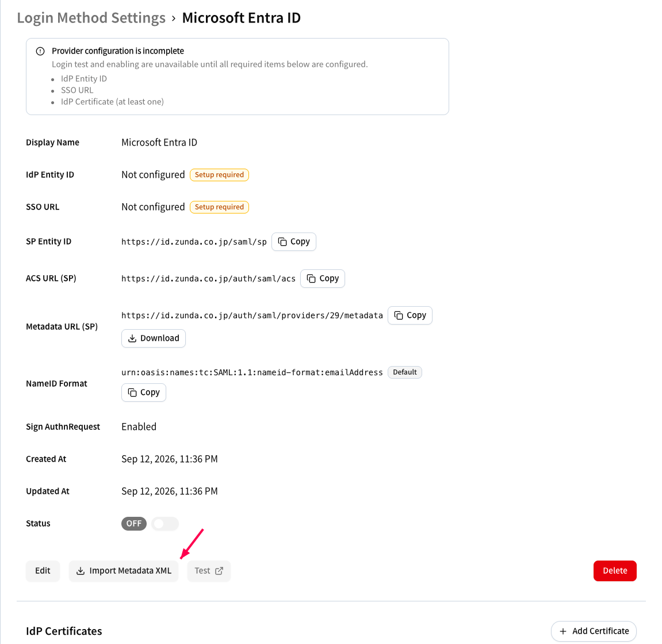Copy the Metadata URL (SP)
This screenshot has width=662, height=644.
[x=410, y=315]
